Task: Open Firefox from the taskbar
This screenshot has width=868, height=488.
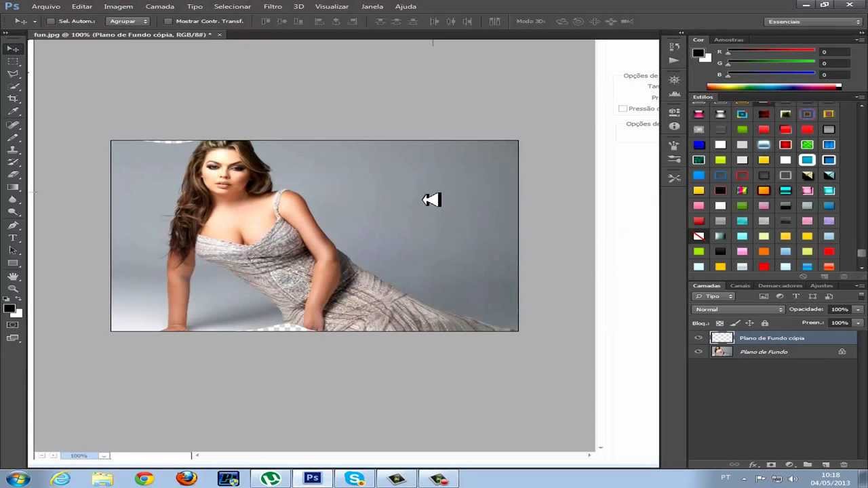Action: [186, 479]
